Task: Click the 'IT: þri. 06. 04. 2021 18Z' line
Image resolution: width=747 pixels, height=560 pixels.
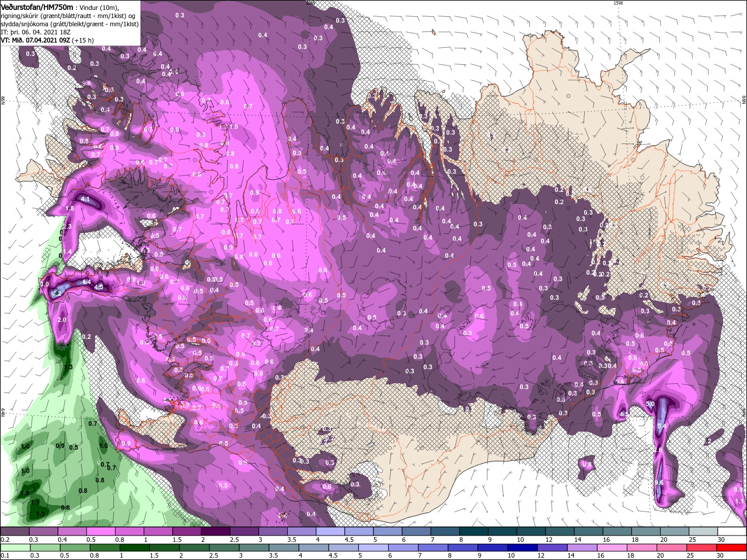Action: click(35, 32)
